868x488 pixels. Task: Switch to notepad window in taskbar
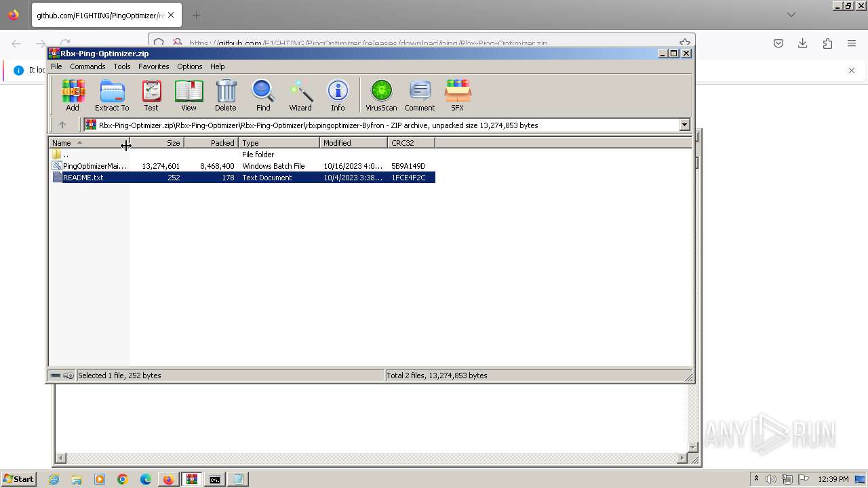(x=237, y=479)
